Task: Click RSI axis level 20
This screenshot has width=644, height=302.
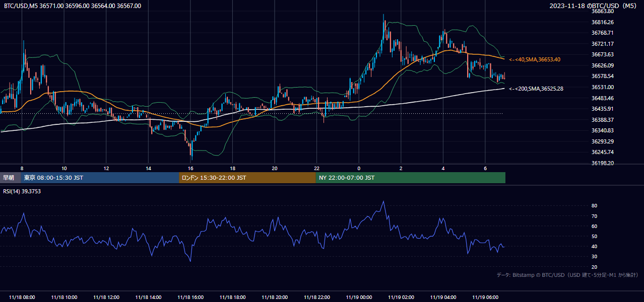Action: tap(595, 267)
